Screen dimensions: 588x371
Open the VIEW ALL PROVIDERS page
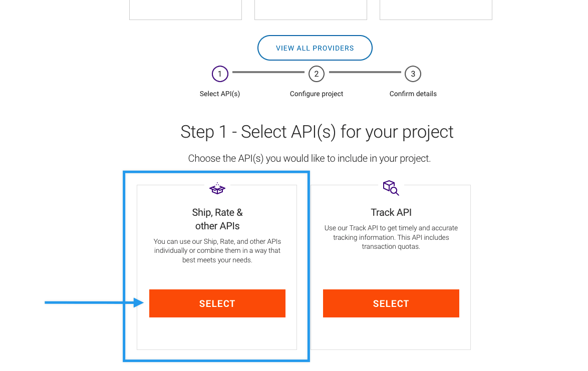click(315, 48)
